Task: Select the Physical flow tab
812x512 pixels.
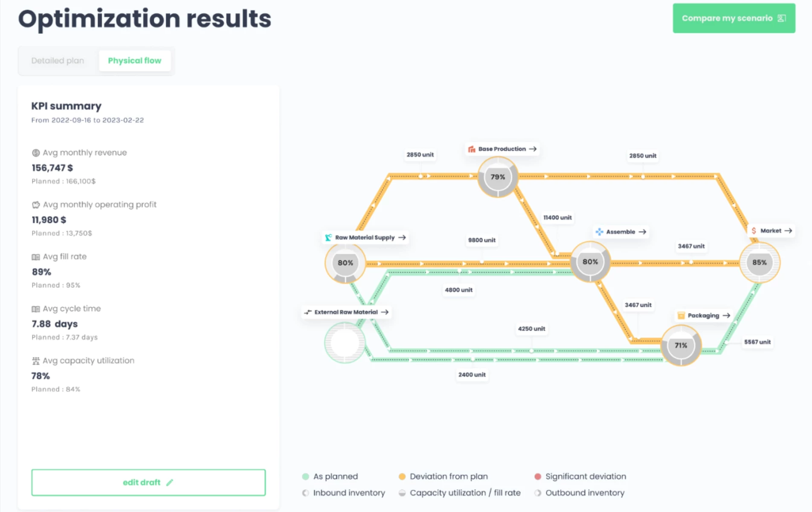Action: point(134,61)
